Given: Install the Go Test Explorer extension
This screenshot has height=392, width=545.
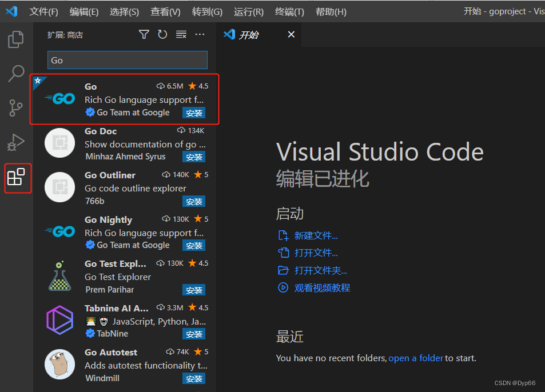Looking at the screenshot, I should click(x=194, y=290).
